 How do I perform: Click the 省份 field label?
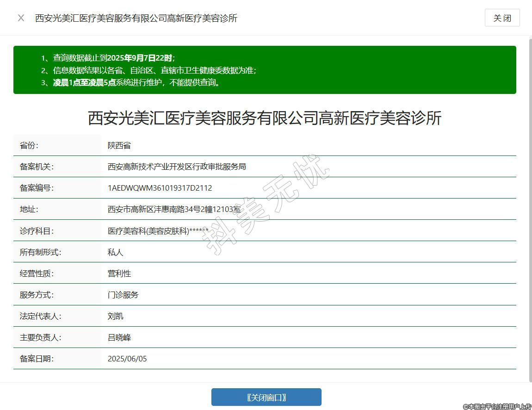point(29,145)
